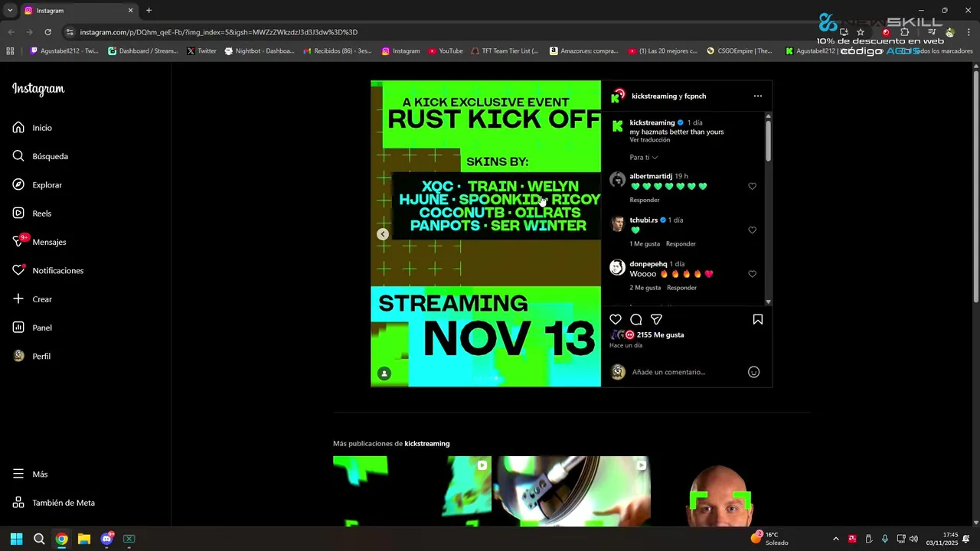Image resolution: width=980 pixels, height=551 pixels.
Task: Open first green thumbnail in more posts
Action: click(412, 491)
